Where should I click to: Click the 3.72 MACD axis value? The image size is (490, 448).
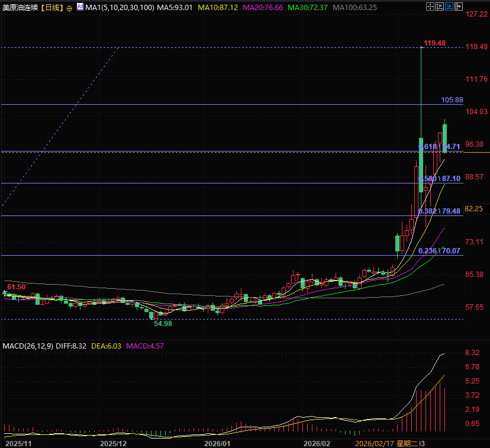coord(472,395)
